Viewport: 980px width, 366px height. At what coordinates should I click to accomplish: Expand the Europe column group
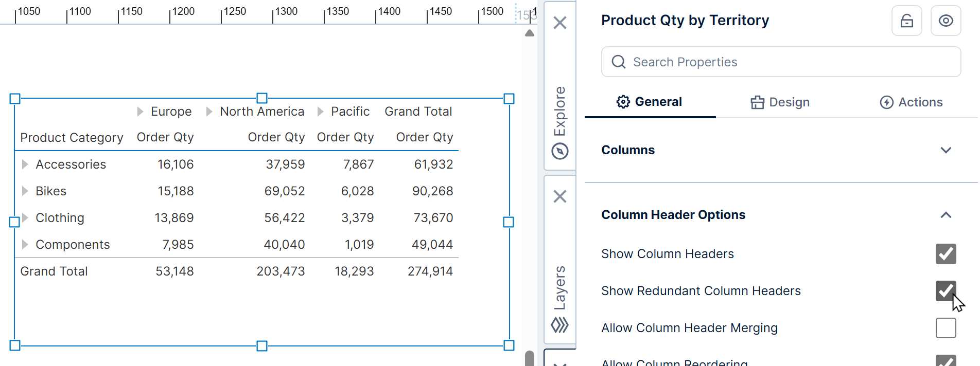140,112
